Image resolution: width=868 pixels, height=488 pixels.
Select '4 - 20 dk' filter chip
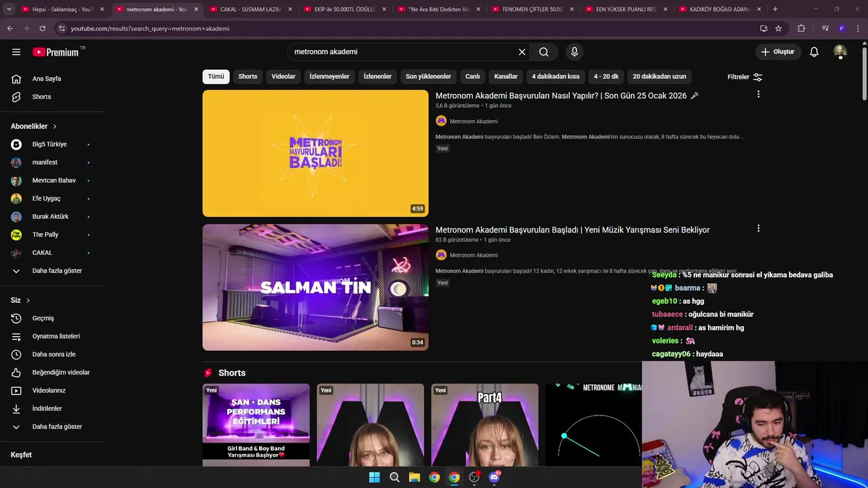point(606,77)
